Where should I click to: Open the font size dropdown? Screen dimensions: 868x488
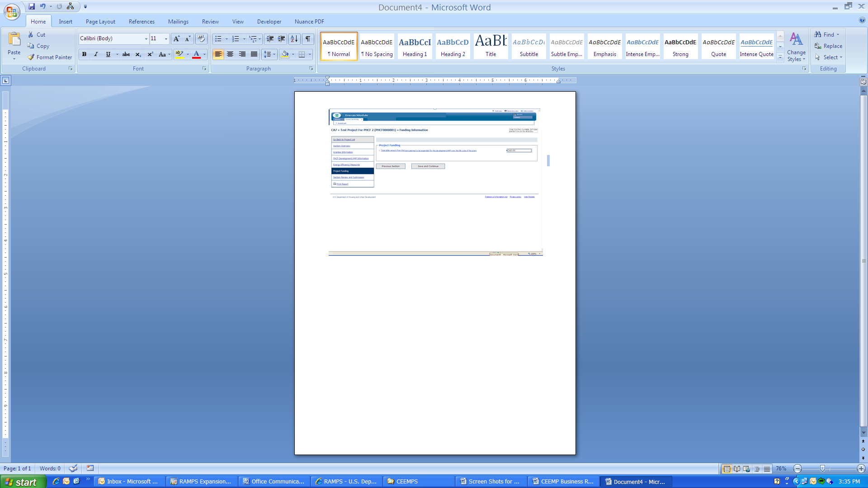coord(166,39)
